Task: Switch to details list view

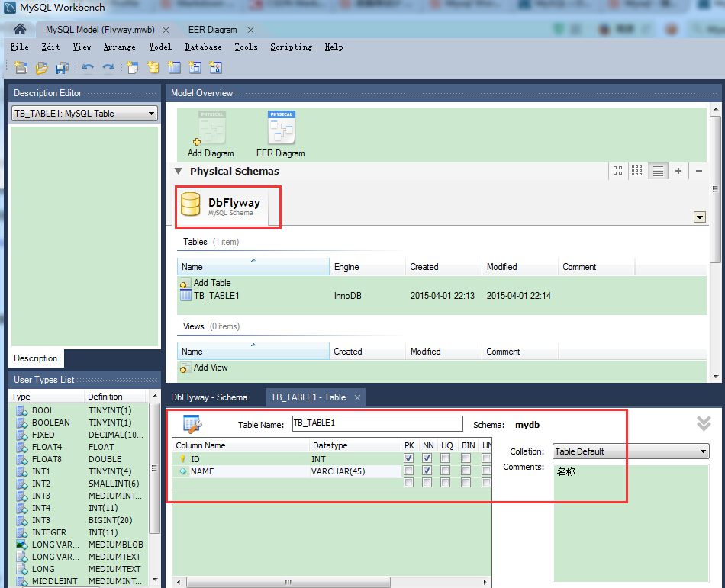Action: (x=658, y=171)
